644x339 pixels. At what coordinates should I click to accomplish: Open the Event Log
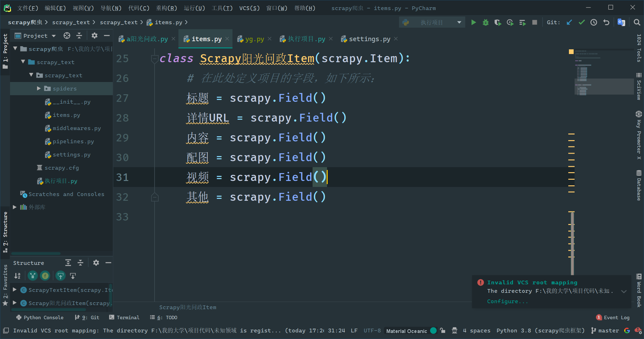(x=613, y=317)
